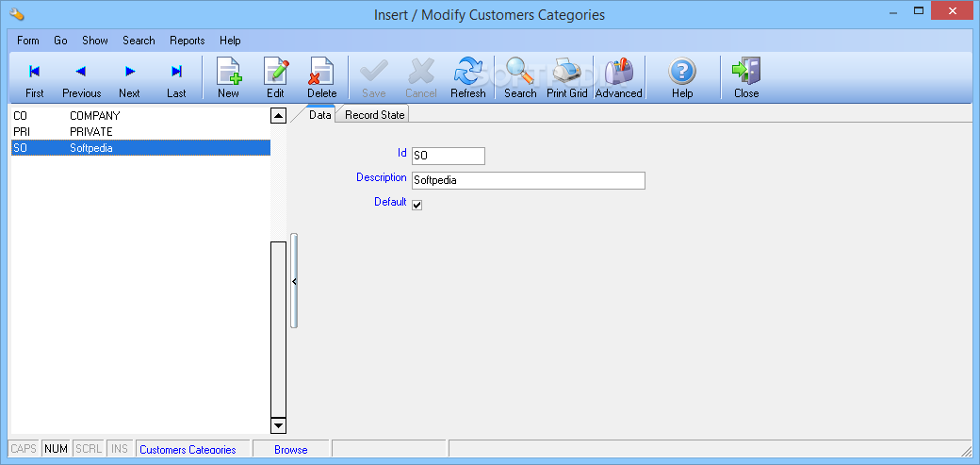The width and height of the screenshot is (980, 465).
Task: Click the NUM status indicator
Action: 56,449
